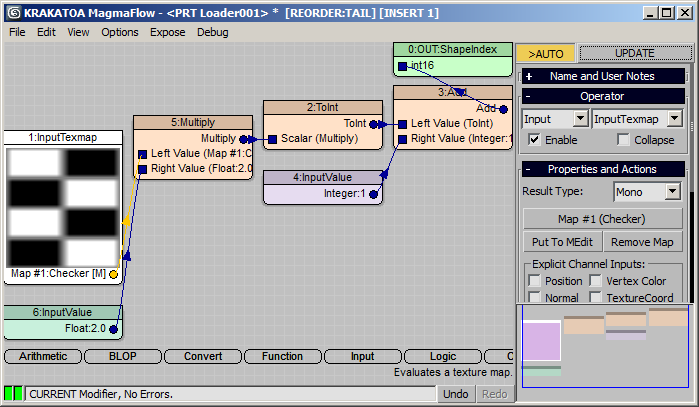Click the green status indicator in the status bar
The width and height of the screenshot is (699, 407).
(13, 394)
